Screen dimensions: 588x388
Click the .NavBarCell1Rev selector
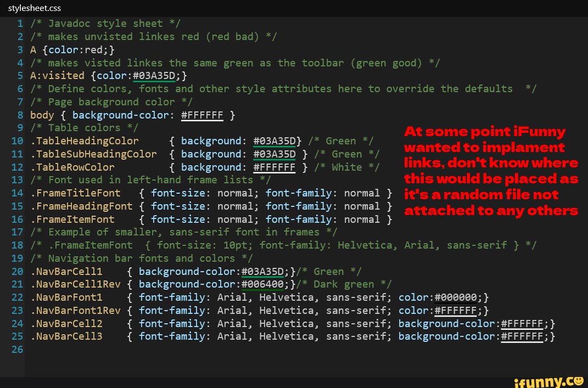(75, 284)
